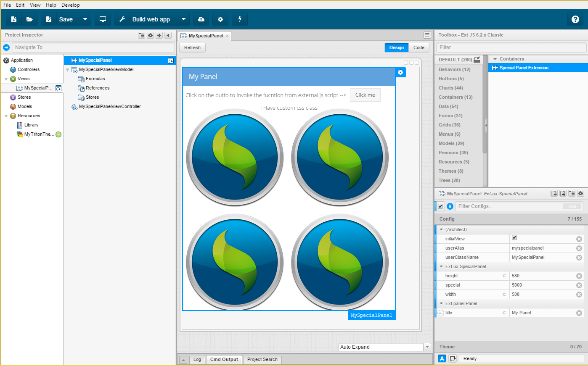Collapse the Ext.ux.SpecialPanel config group
This screenshot has height=366, width=588.
coord(441,266)
